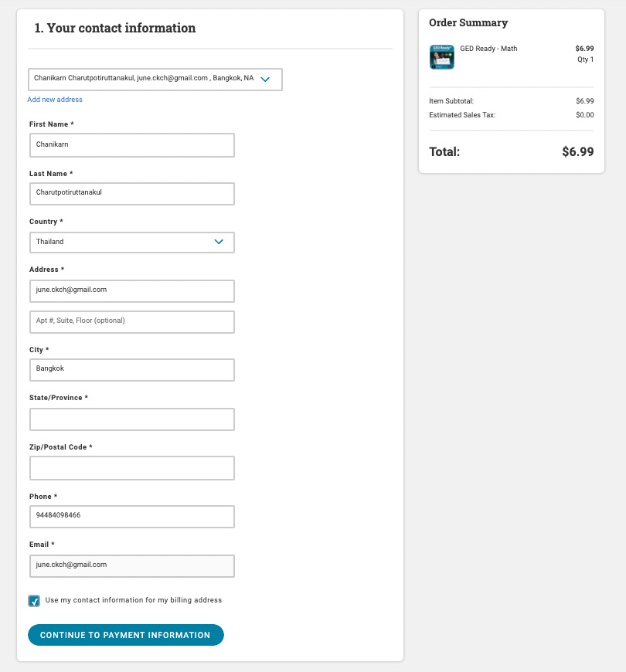
Task: Open the saved address dropdown chevron
Action: (265, 80)
